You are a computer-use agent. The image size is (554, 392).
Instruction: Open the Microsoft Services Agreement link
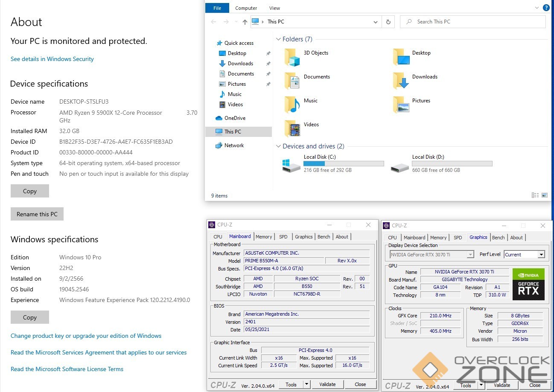click(99, 352)
